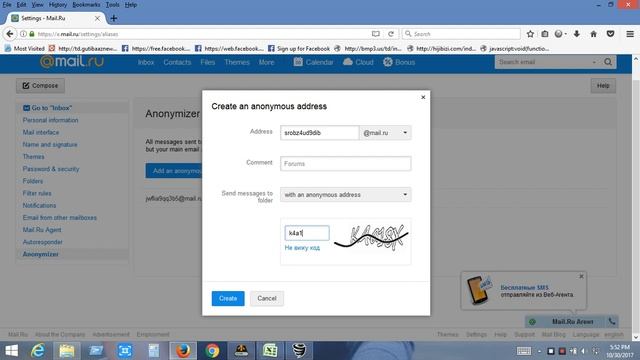Open Internet Explorer from the taskbar
The image size is (640, 360).
tap(38, 351)
